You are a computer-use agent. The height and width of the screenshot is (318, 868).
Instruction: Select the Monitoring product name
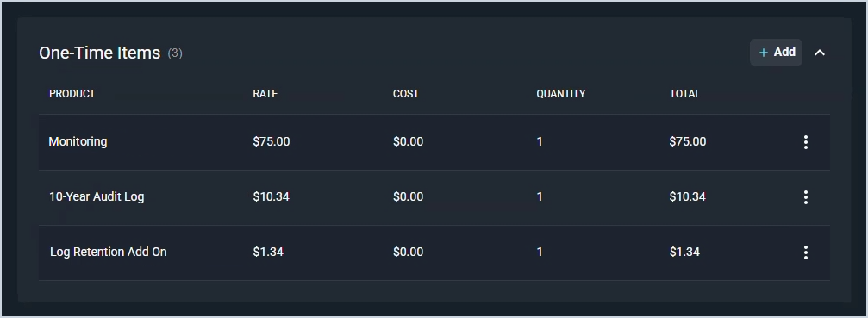click(78, 141)
